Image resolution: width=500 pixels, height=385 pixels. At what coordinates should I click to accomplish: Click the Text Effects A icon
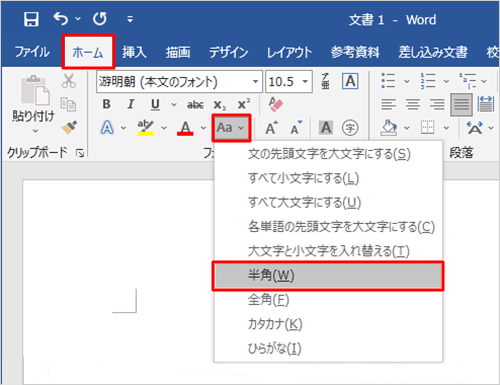click(107, 127)
